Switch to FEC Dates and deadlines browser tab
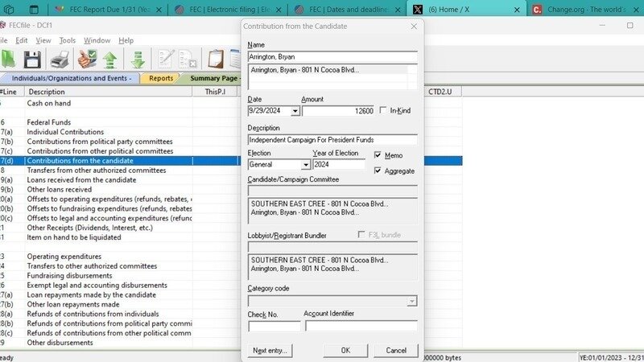 347,9
